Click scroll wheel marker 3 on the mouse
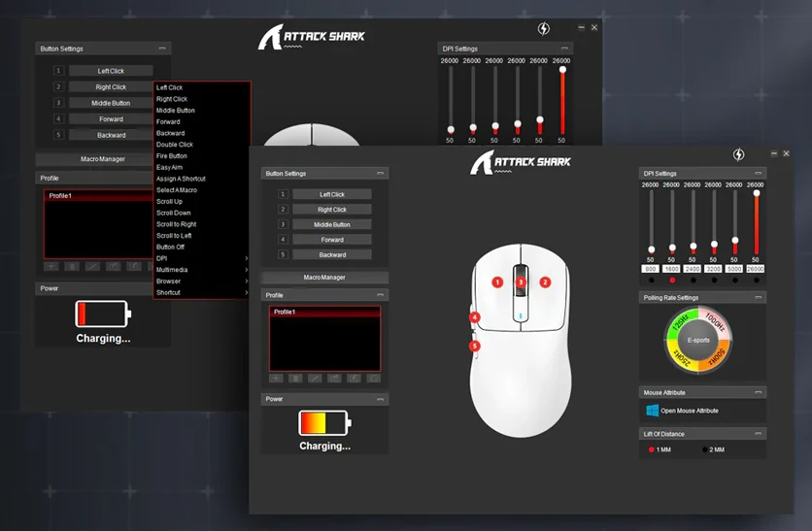Viewport: 812px width, 531px height. (521, 282)
